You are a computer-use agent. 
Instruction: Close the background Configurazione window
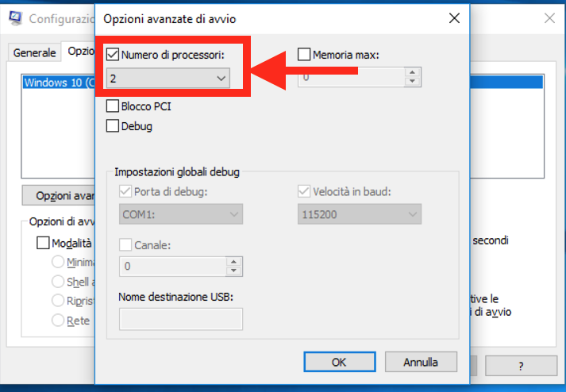549,18
